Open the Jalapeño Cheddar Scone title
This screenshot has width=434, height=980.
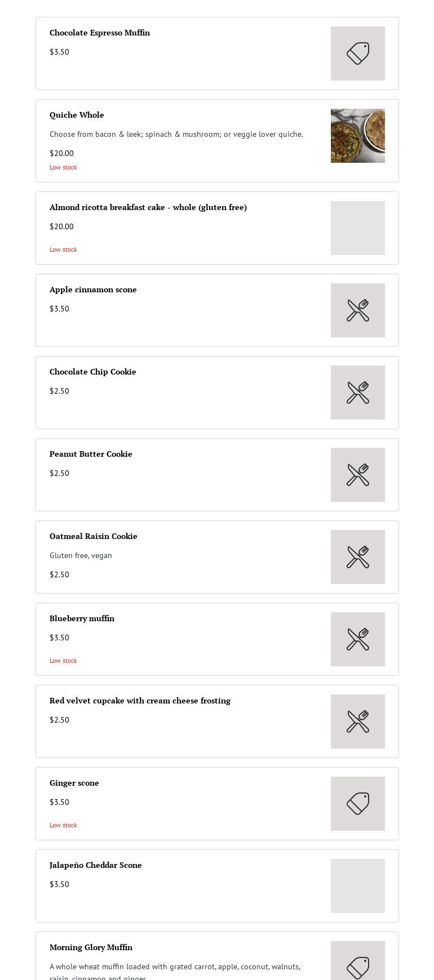(x=96, y=865)
